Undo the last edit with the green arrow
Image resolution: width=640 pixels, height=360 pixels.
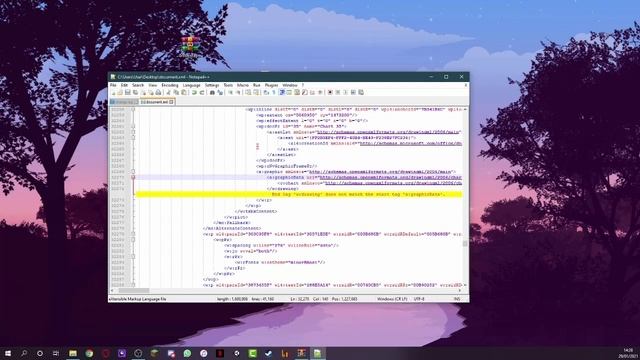[x=194, y=93]
